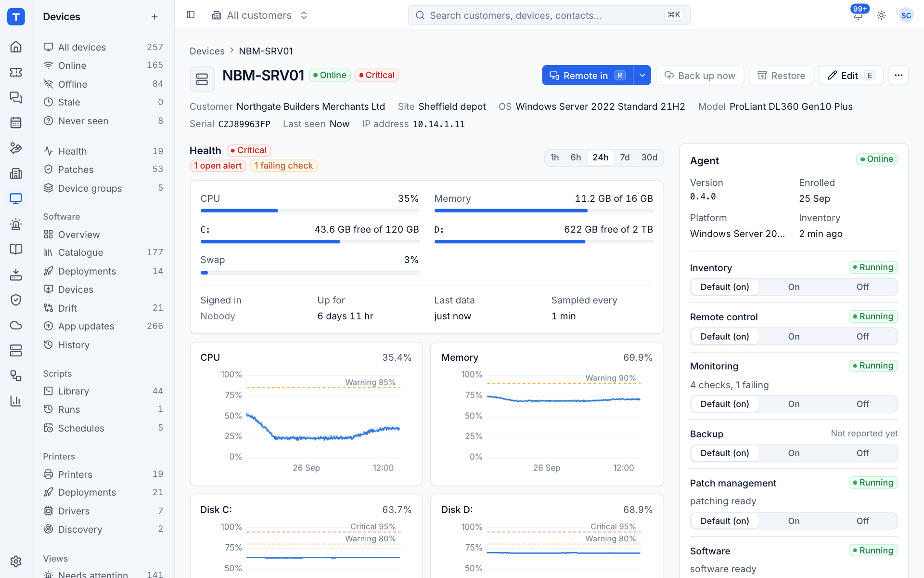Open the All customers selector
The height and width of the screenshot is (578, 924).
(x=259, y=15)
